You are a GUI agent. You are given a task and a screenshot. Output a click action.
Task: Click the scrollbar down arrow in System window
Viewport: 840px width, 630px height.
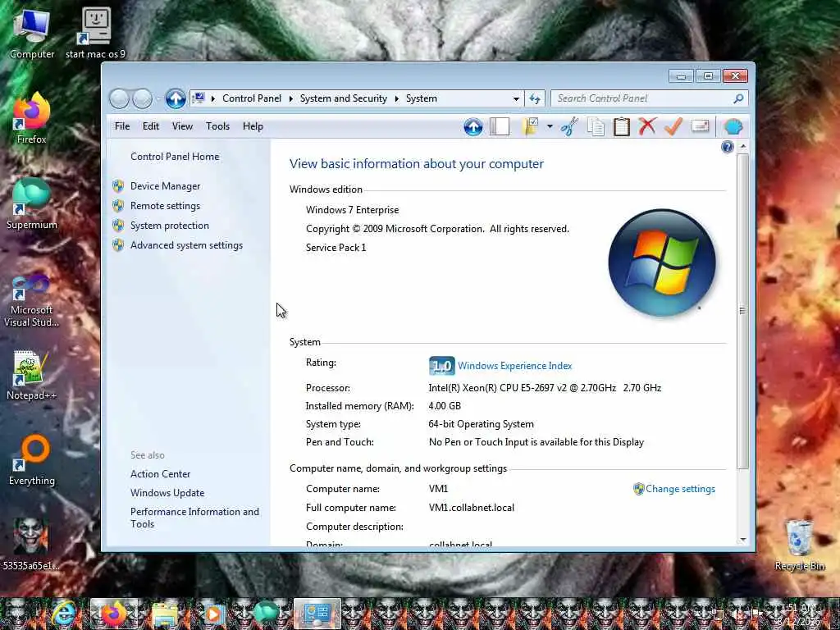[743, 540]
